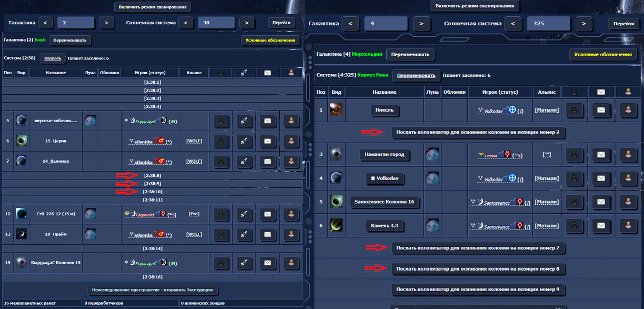The height and width of the screenshot is (309, 644).
Task: Click the moon icon in КырдьаҕаС's вкусные собачки row
Action: pos(90,121)
